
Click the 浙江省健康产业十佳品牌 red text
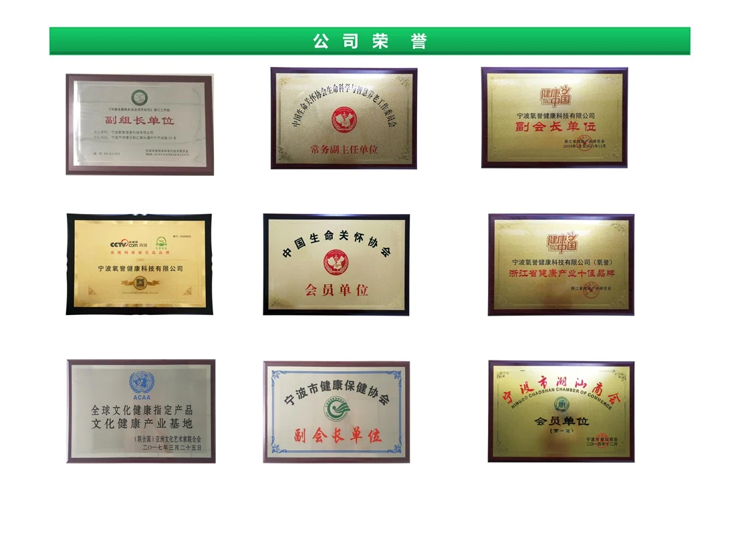[562, 274]
